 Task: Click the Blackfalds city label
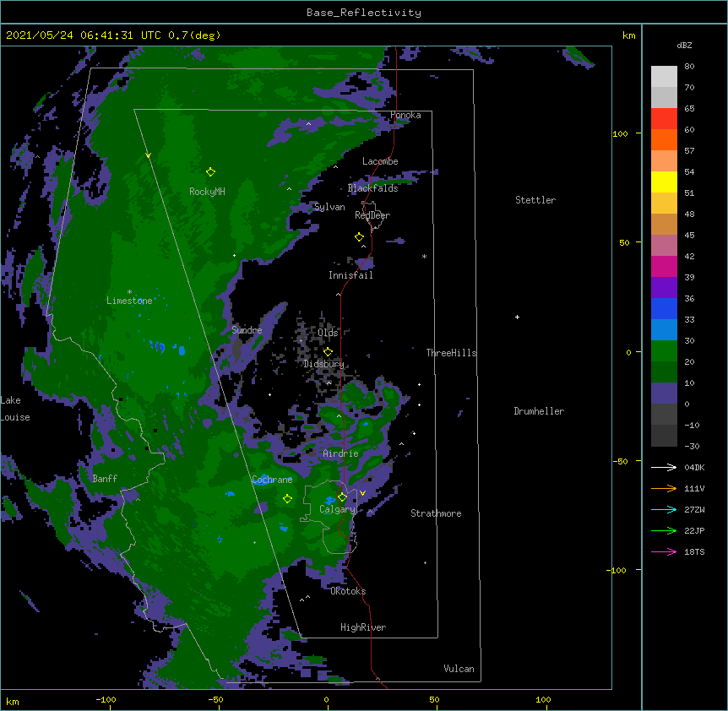point(372,188)
